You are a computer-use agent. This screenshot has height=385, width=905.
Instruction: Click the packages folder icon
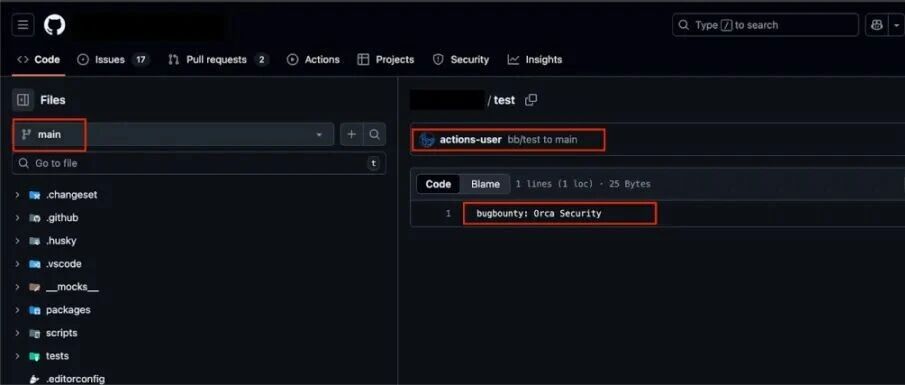35,310
